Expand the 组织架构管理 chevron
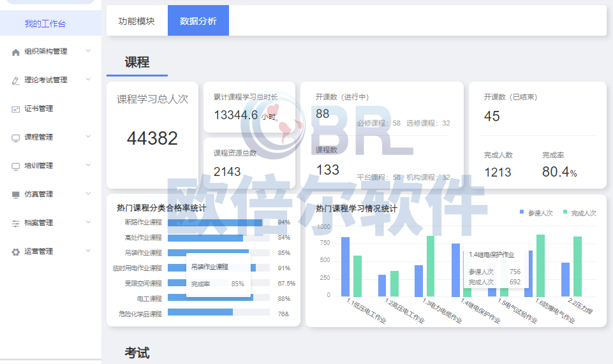The height and width of the screenshot is (364, 613). click(88, 51)
